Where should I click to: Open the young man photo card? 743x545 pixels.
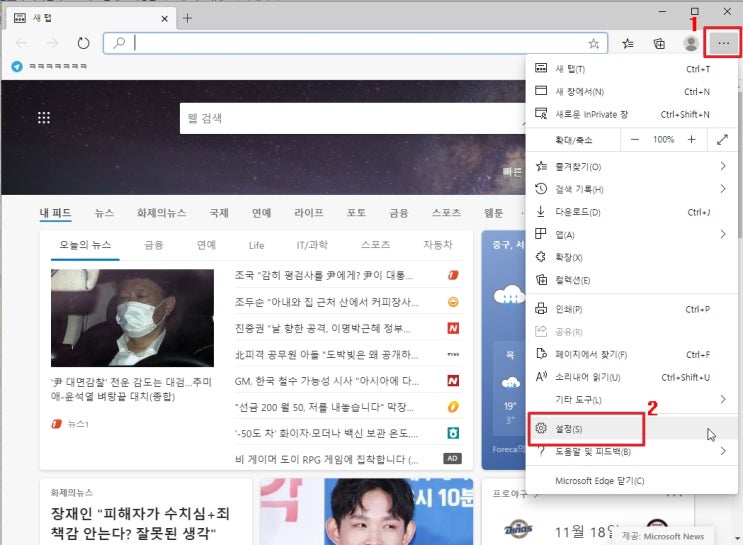(x=366, y=511)
